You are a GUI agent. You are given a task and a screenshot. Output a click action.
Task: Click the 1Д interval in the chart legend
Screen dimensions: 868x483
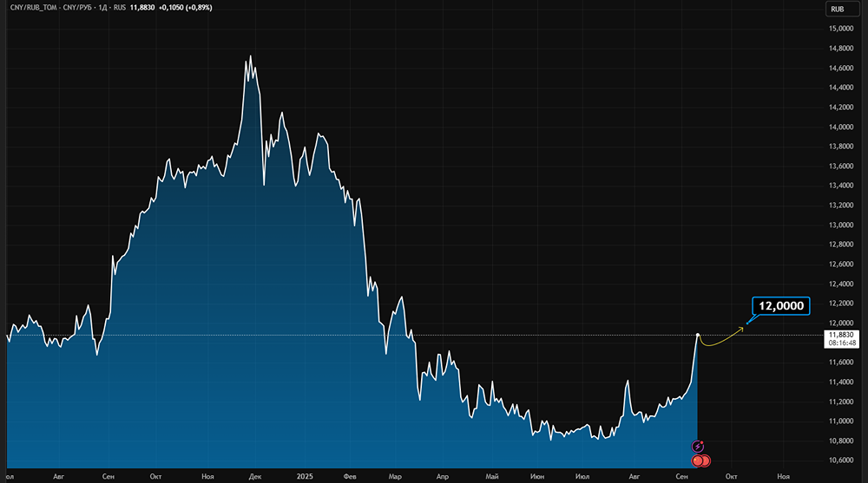click(x=102, y=8)
